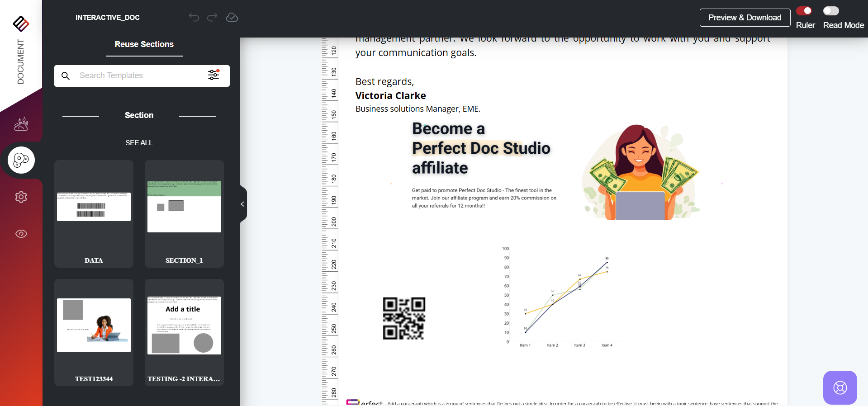Select the DATA section thumbnail

pos(94,213)
